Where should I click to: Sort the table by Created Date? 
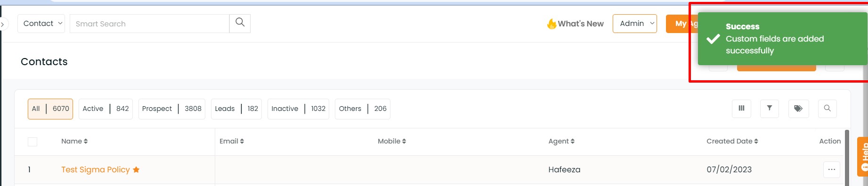pos(732,141)
